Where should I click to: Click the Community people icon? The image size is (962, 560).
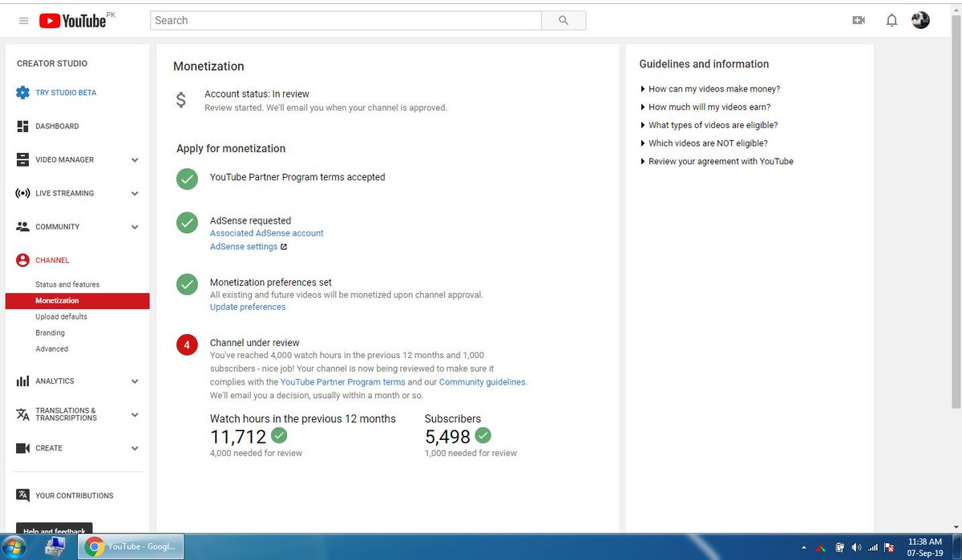click(x=22, y=227)
